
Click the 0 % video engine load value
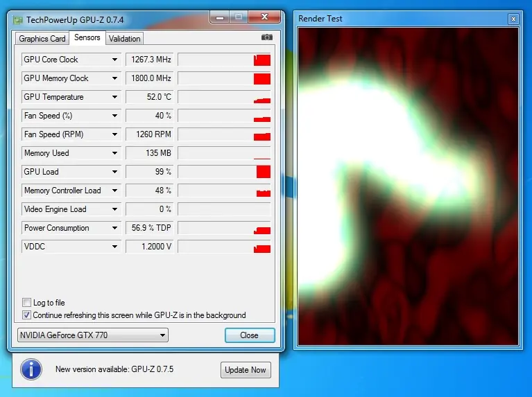tap(150, 209)
